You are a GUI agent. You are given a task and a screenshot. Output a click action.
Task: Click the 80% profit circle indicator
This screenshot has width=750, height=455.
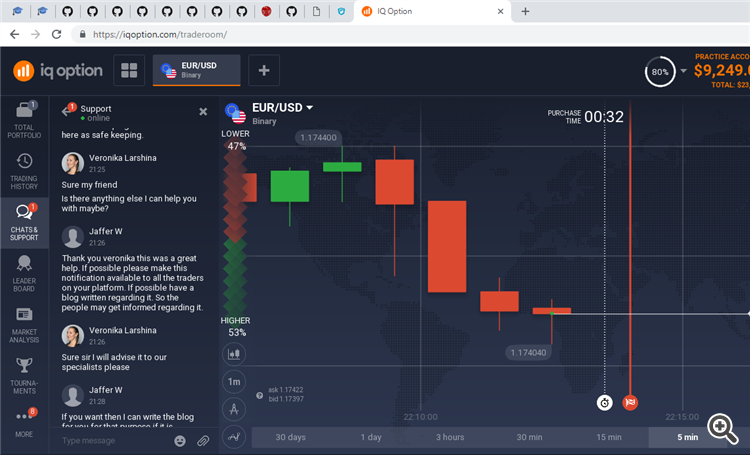coord(660,72)
